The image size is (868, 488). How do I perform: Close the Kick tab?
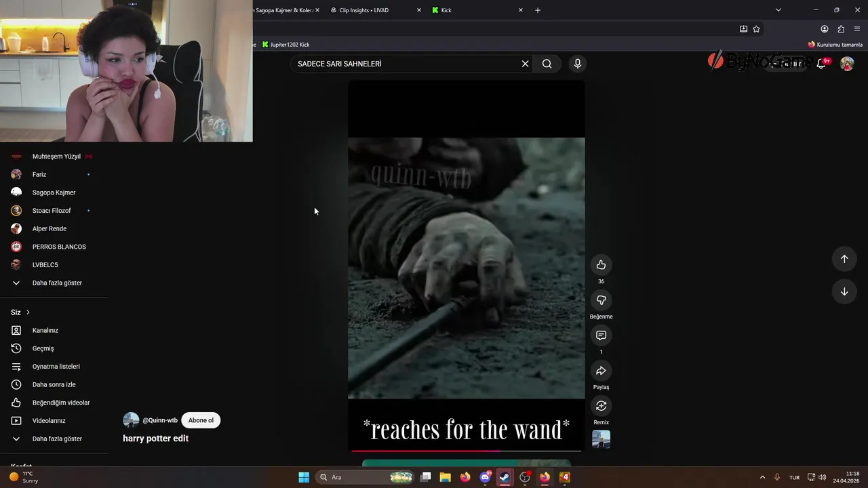[x=521, y=10]
